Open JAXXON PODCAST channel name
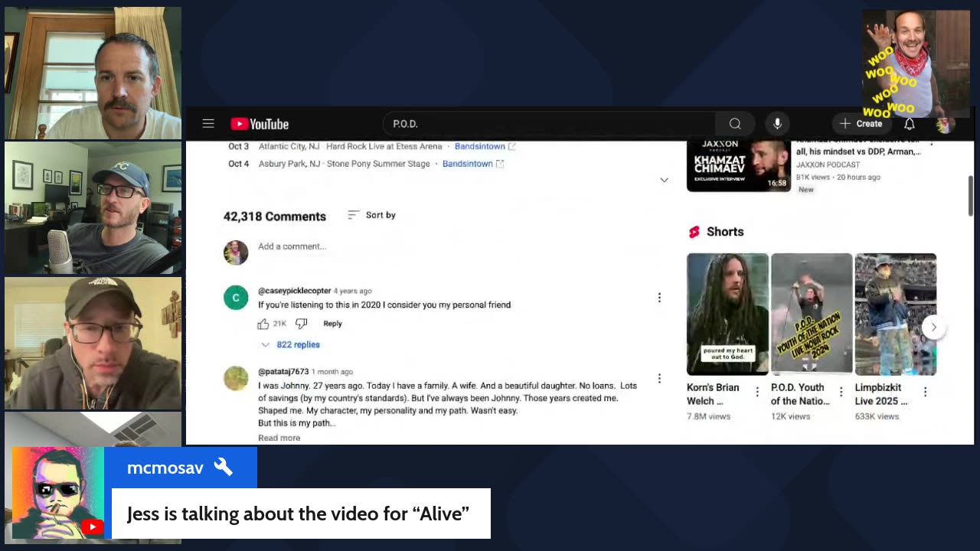 828,165
